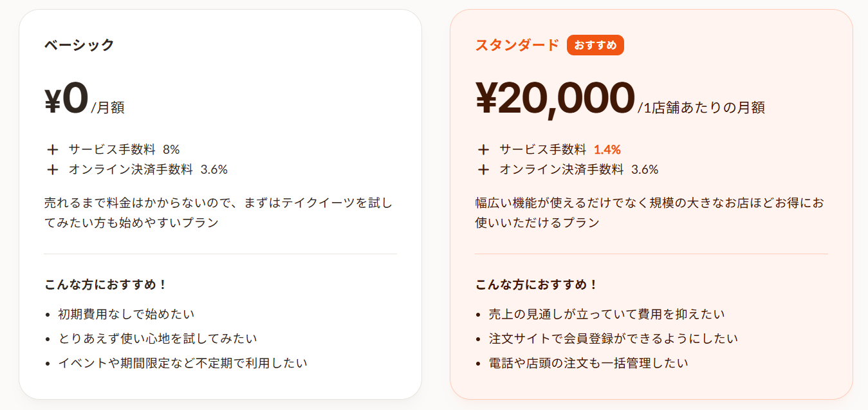Viewport: 868px width, 410px height.
Task: Click the /1店舗あたりの月額 label
Action: (701, 107)
